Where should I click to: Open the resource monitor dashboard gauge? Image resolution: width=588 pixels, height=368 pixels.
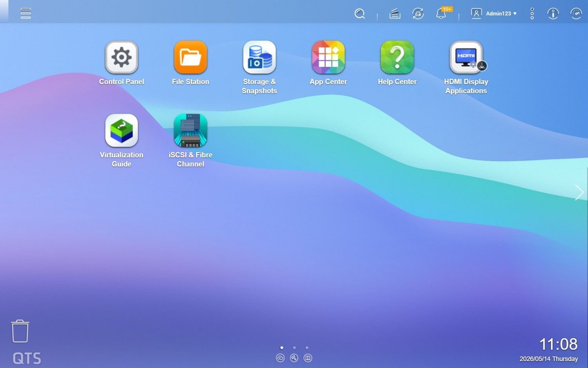pyautogui.click(x=576, y=14)
